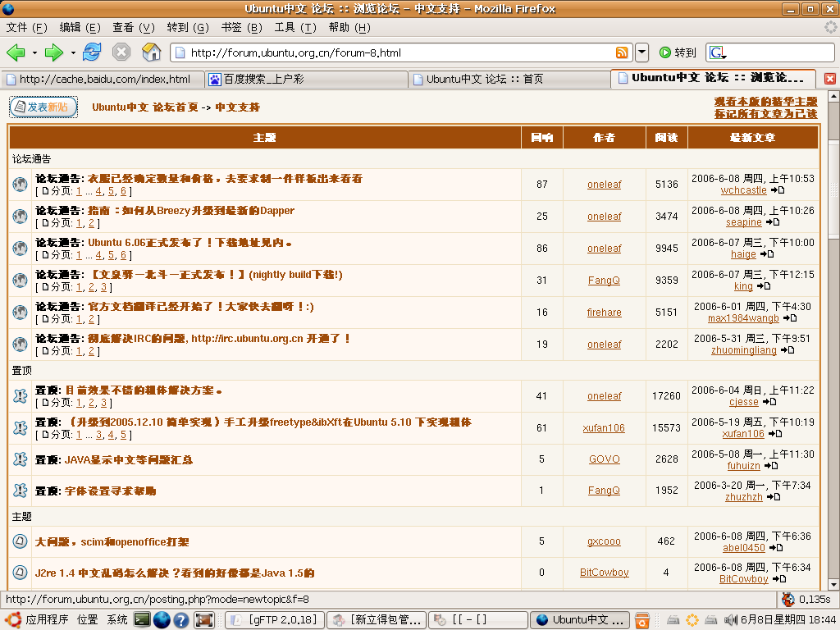Go to latest post arrow next to haige

point(767,254)
